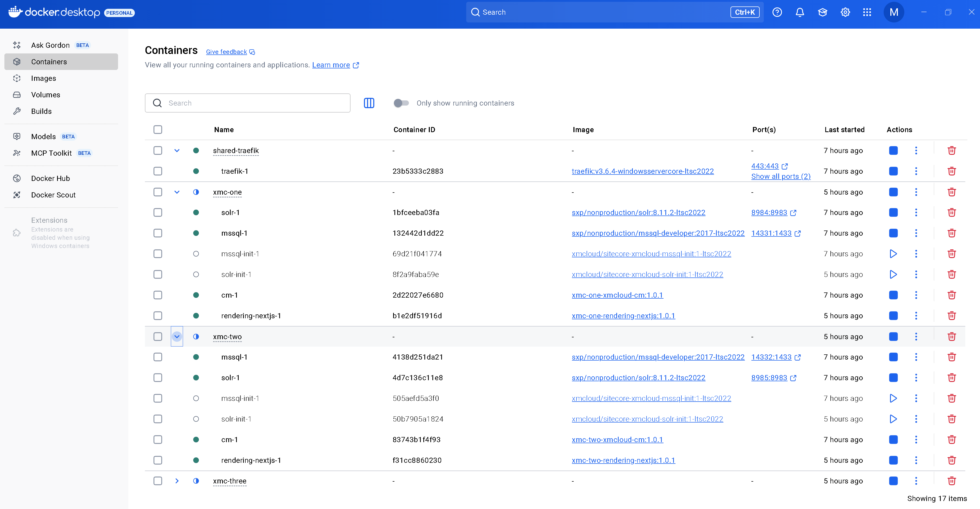
Task: Click the Show all ports (2) link
Action: (x=781, y=176)
